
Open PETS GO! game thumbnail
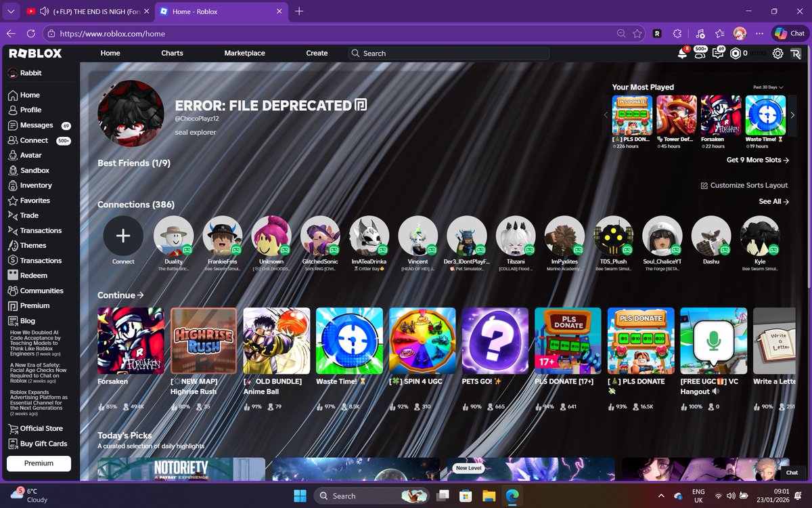(495, 341)
